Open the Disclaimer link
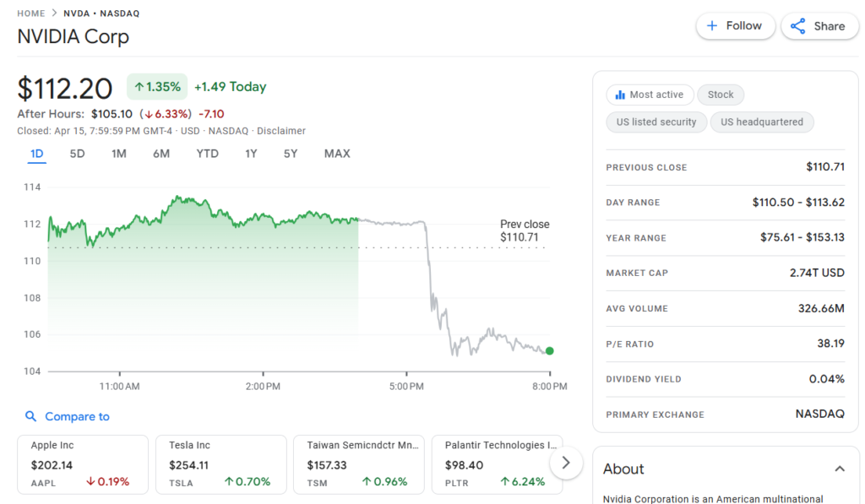This screenshot has height=504, width=865. (281, 131)
